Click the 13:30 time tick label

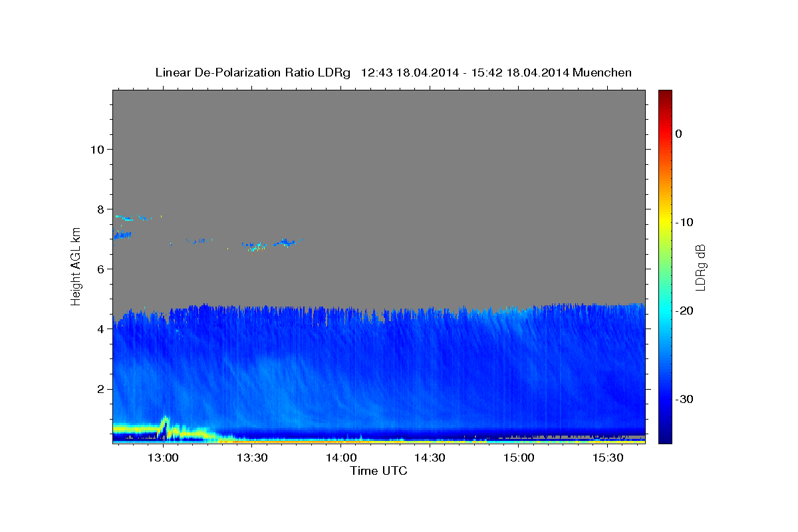pos(251,458)
